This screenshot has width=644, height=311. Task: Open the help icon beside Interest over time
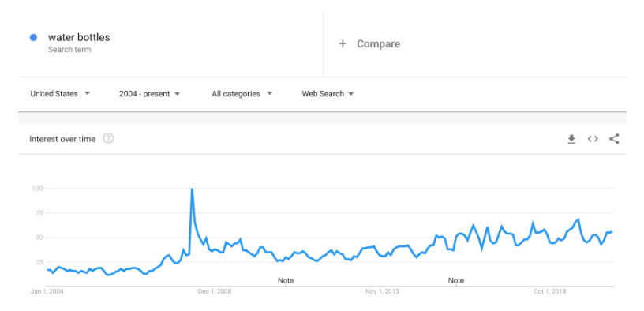108,138
